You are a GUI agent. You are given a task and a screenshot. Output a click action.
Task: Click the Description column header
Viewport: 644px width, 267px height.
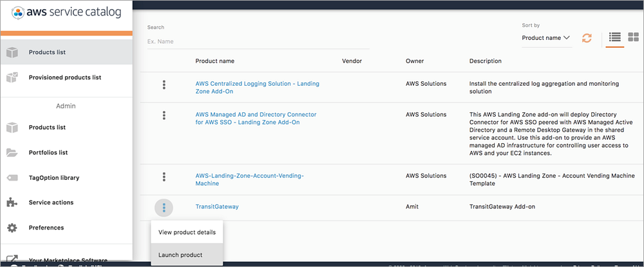(486, 61)
